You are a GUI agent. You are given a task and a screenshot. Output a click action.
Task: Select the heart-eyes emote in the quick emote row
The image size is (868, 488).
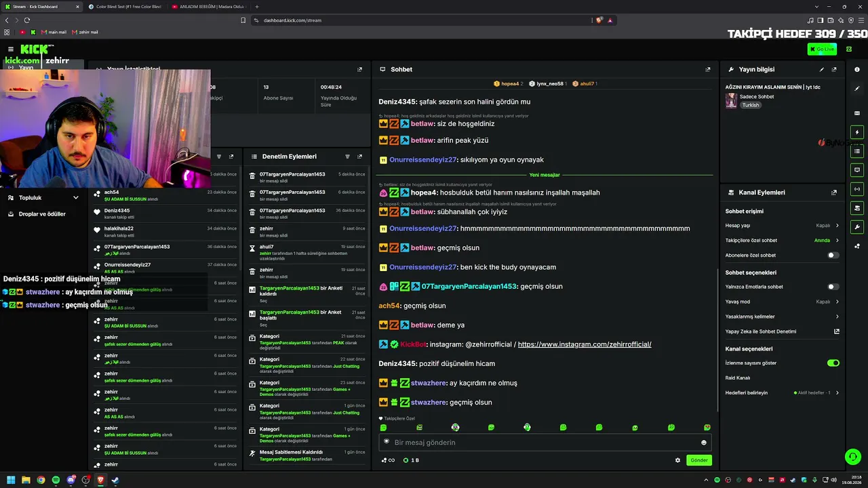point(707,428)
